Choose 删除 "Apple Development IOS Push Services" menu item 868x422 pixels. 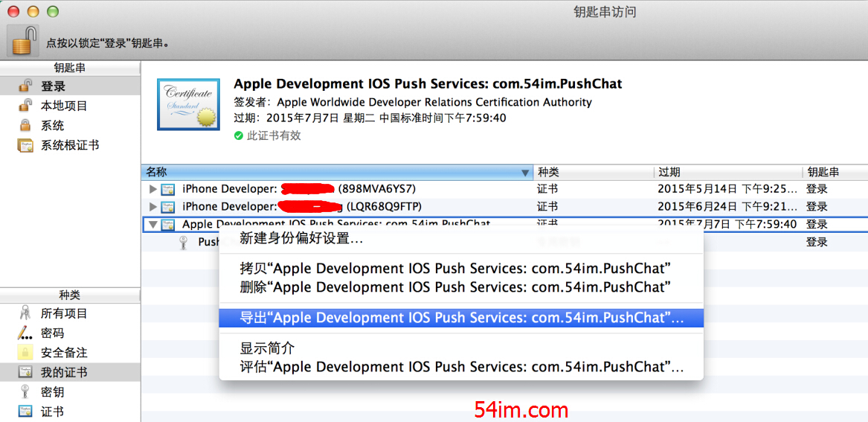click(461, 287)
